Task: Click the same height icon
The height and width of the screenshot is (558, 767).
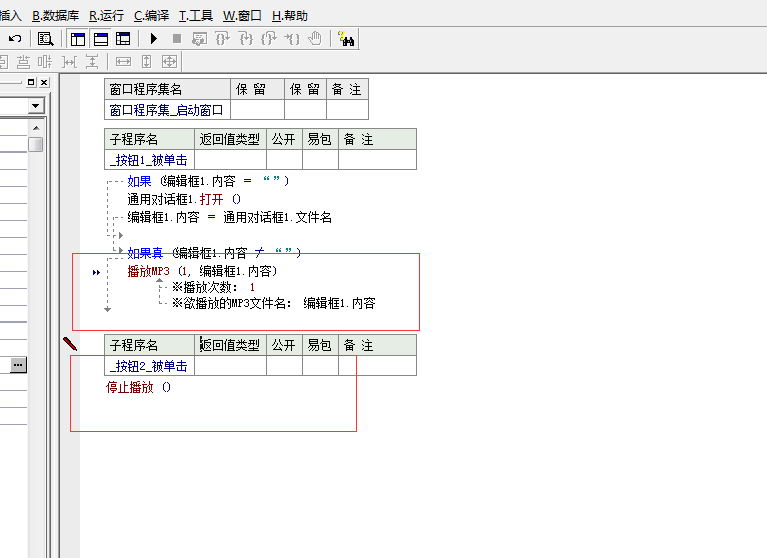Action: coord(146,62)
